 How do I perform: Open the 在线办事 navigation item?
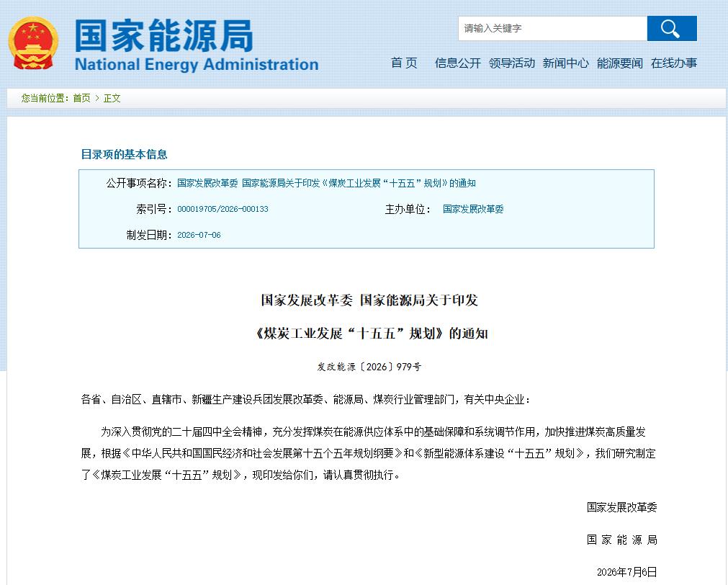tap(674, 63)
